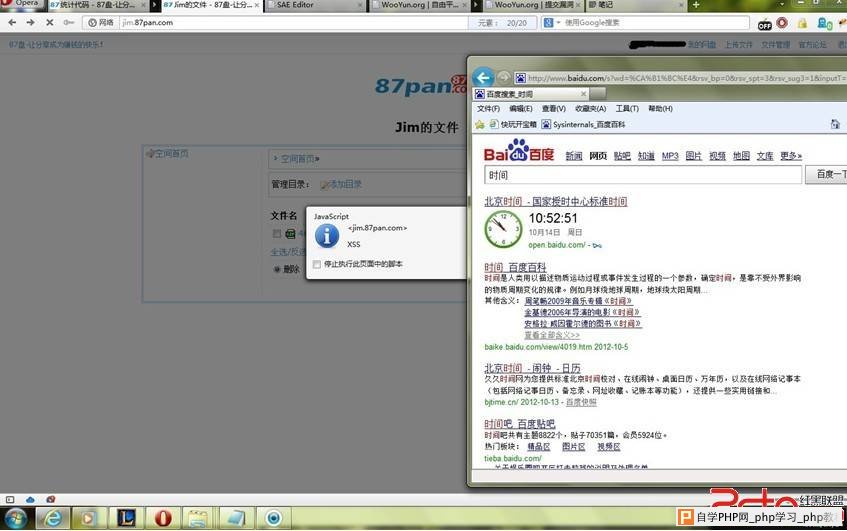The image size is (847, 531).
Task: Click the Baidu 新闻 category link
Action: 574,156
